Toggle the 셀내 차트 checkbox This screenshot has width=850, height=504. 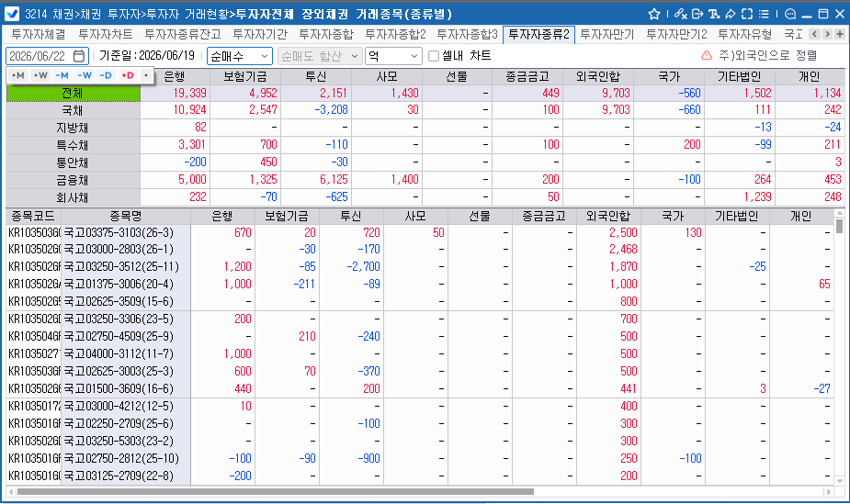[433, 56]
